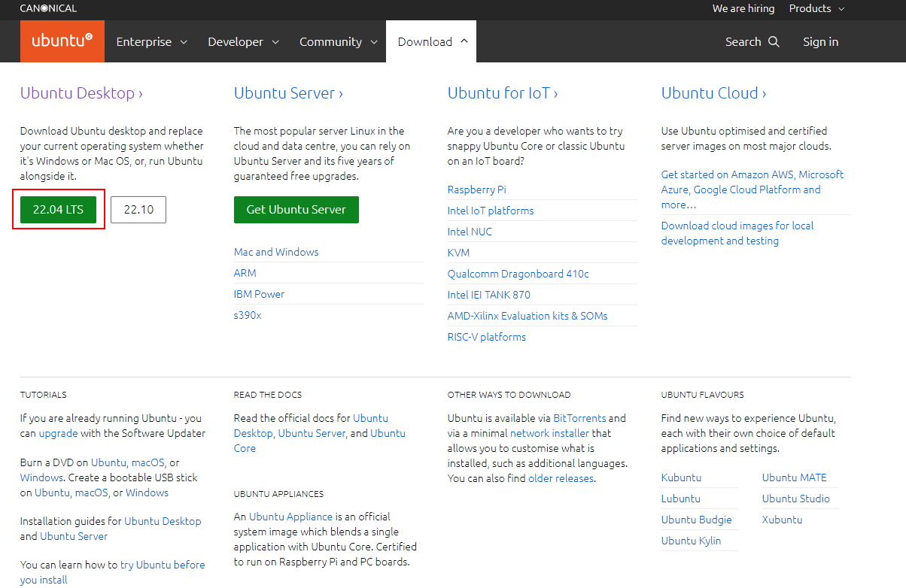The image size is (906, 588).
Task: Follow the BitTorrents download link
Action: point(579,418)
